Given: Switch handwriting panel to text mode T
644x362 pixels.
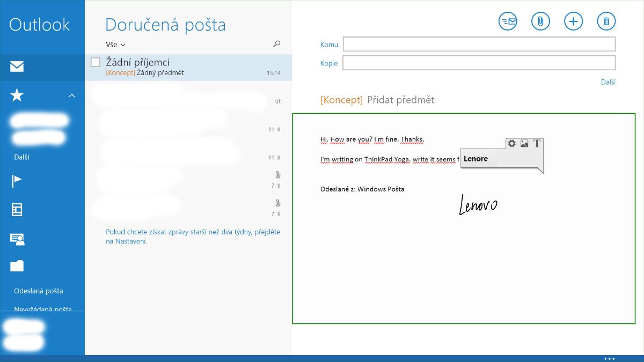Looking at the screenshot, I should 537,143.
